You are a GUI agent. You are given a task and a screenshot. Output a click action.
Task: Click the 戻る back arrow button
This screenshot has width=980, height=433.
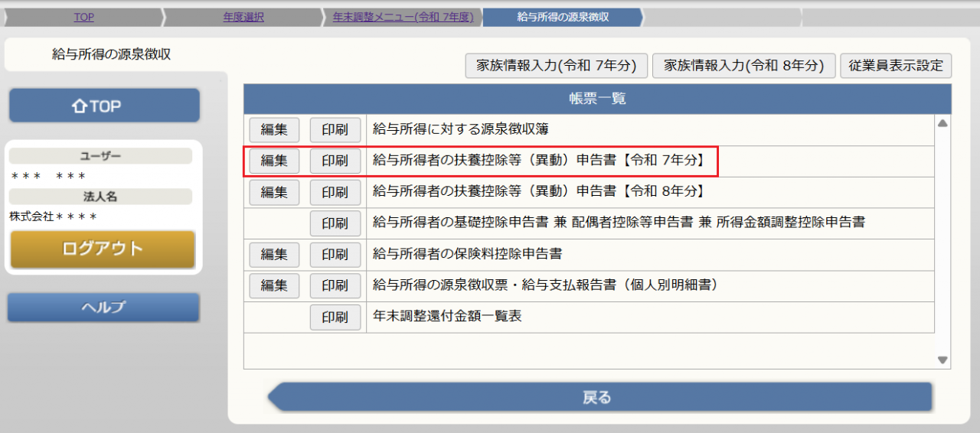click(599, 398)
